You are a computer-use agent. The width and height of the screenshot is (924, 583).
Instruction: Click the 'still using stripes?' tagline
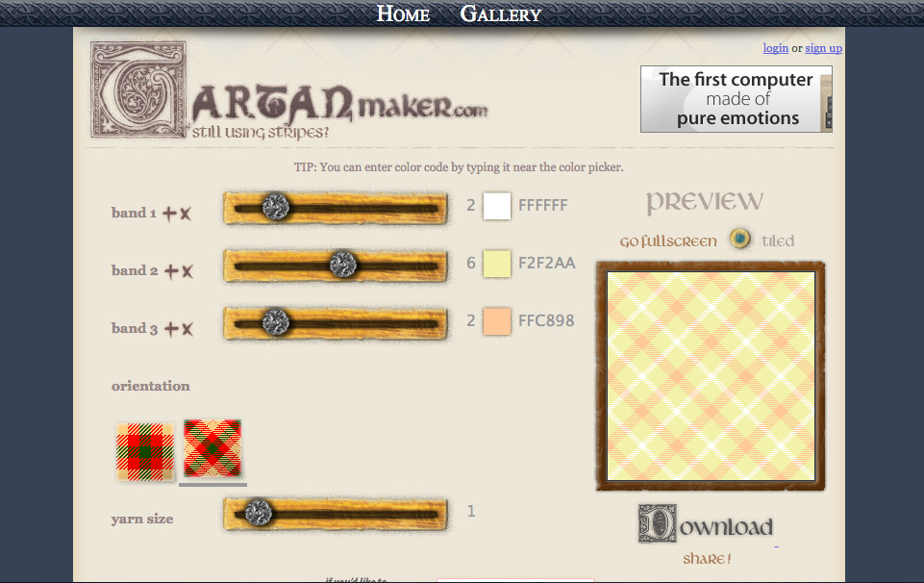click(260, 132)
